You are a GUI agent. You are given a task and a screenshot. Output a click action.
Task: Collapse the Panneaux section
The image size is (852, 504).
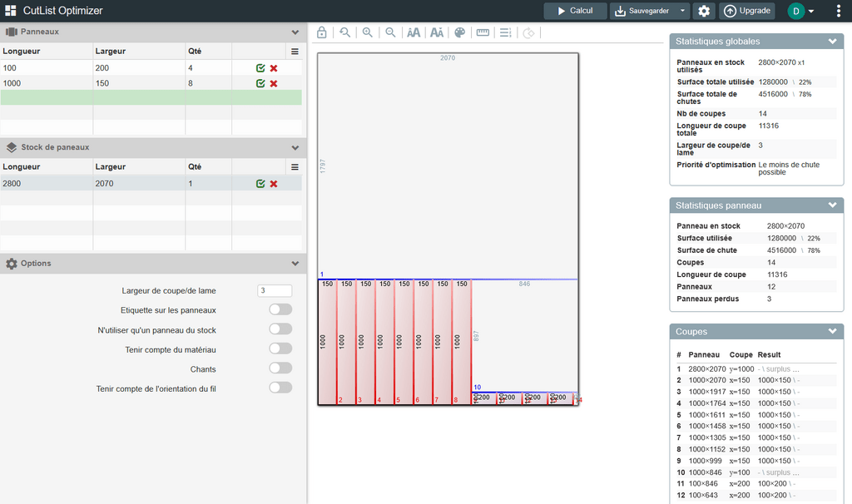(295, 32)
